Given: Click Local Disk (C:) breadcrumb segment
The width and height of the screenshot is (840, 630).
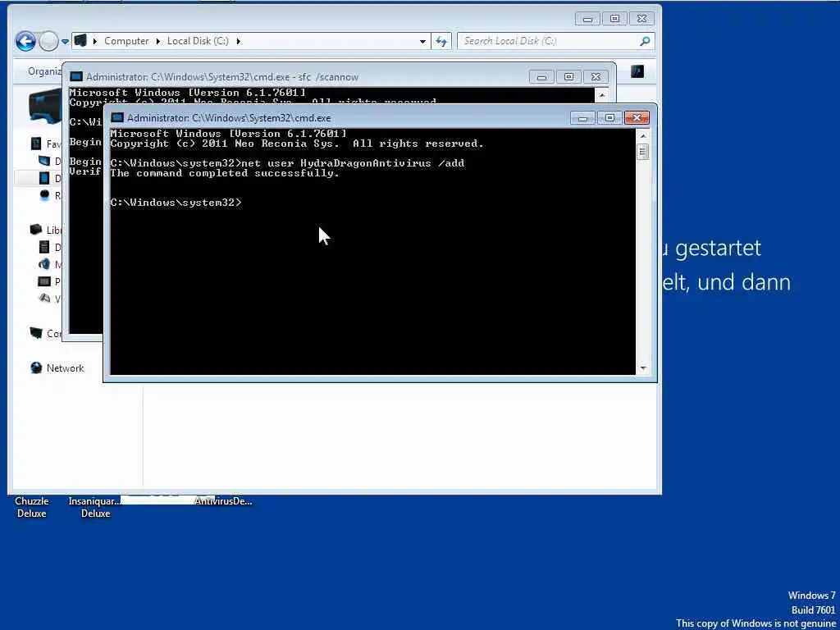Looking at the screenshot, I should (198, 41).
